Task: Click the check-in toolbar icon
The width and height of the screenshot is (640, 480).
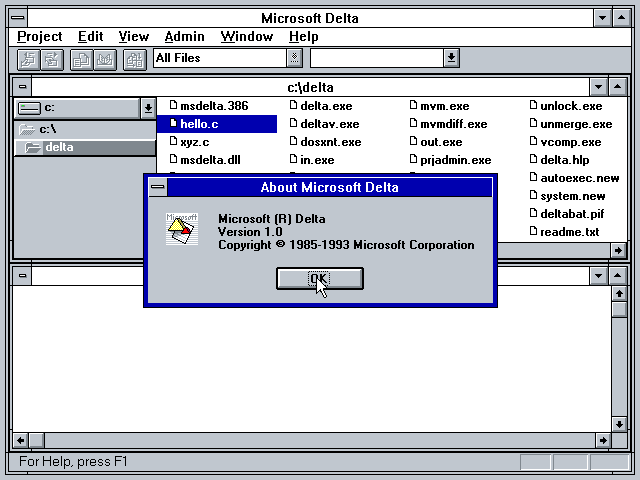Action: click(x=52, y=60)
